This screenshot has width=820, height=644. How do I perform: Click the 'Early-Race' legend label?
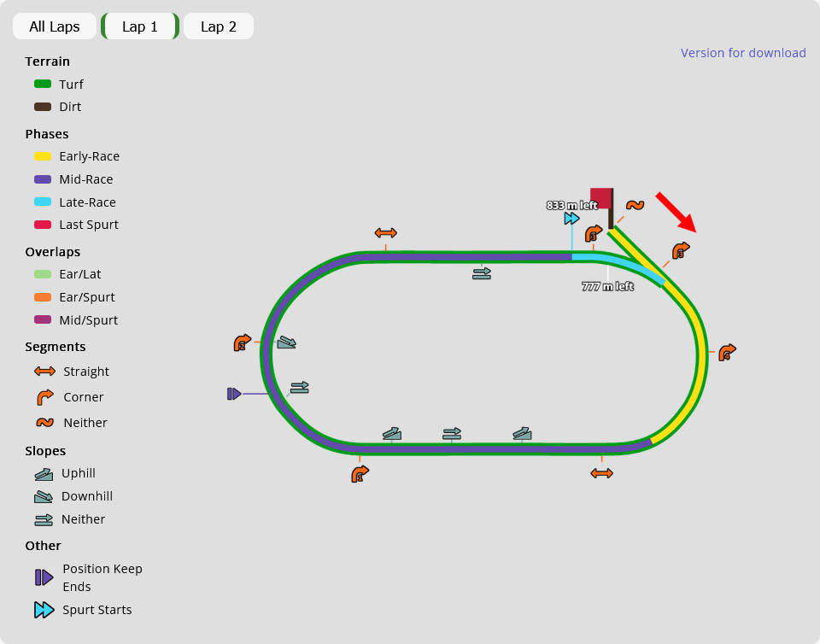pyautogui.click(x=90, y=156)
